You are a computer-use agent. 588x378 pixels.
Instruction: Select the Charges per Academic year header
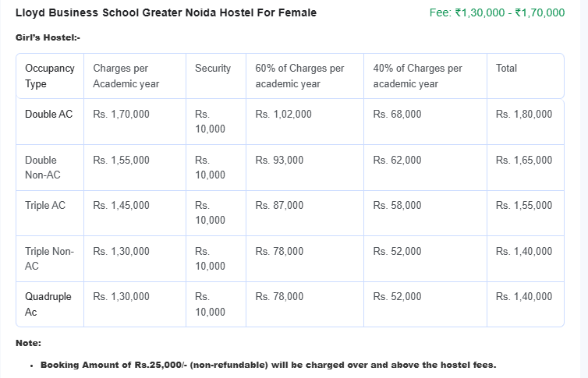[126, 76]
